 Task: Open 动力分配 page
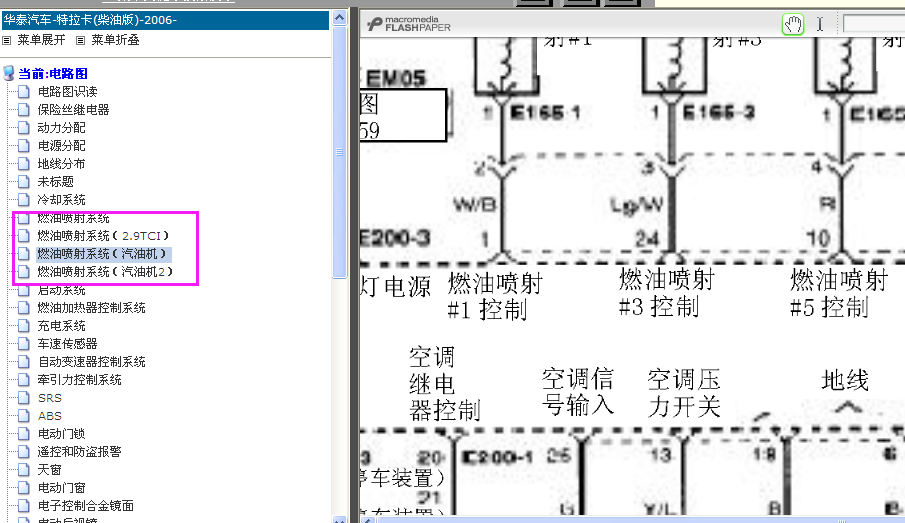coord(62,127)
